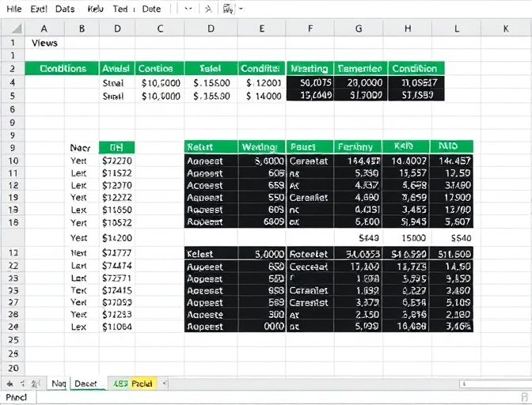The height and width of the screenshot is (405, 532).
Task: Click the green 'Werting' header cell
Action: [261, 147]
